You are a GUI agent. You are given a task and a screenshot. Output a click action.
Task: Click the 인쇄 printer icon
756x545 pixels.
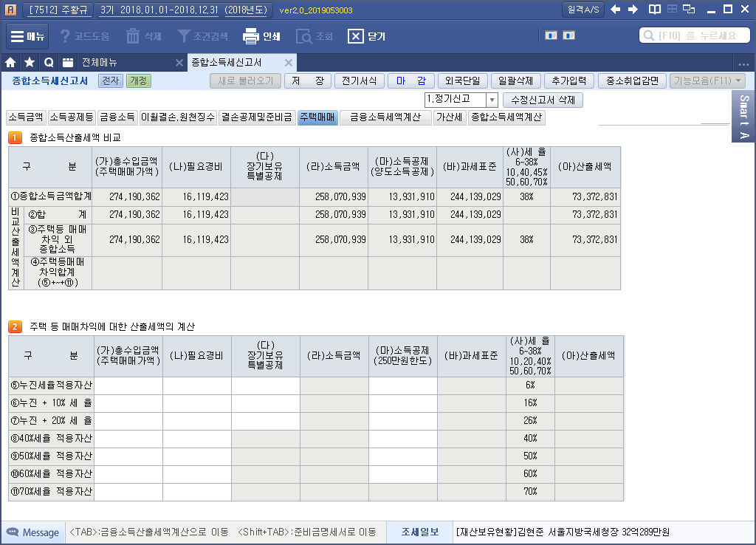coord(251,36)
